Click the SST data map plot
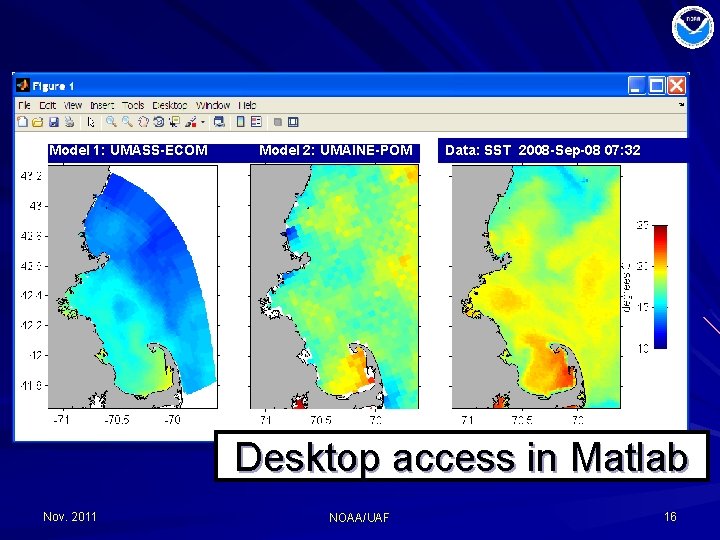 536,287
